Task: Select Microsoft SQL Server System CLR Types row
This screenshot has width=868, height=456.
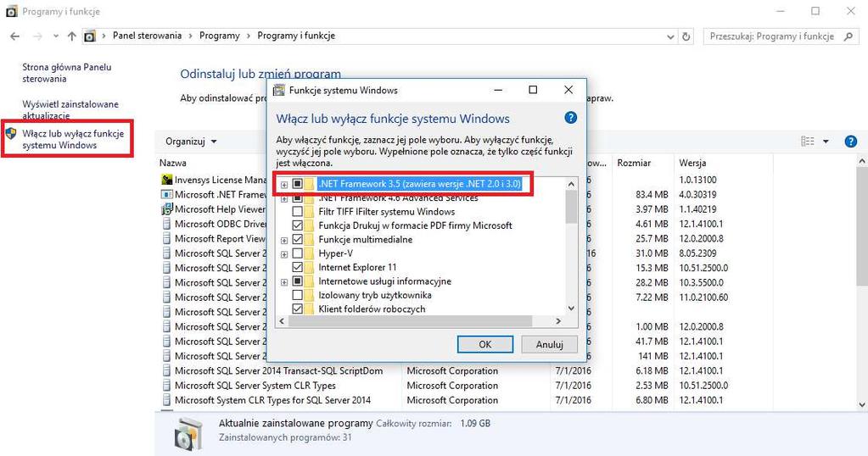Action: tap(255, 386)
